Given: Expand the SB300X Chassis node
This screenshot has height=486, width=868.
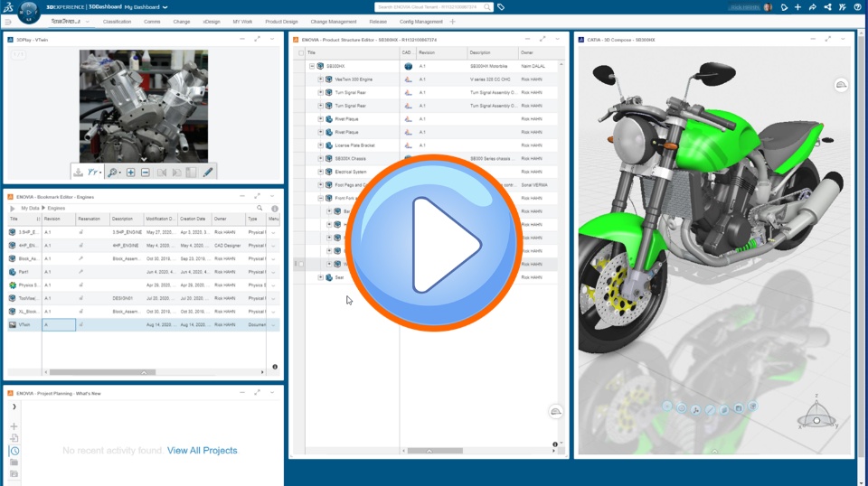Looking at the screenshot, I should [320, 159].
